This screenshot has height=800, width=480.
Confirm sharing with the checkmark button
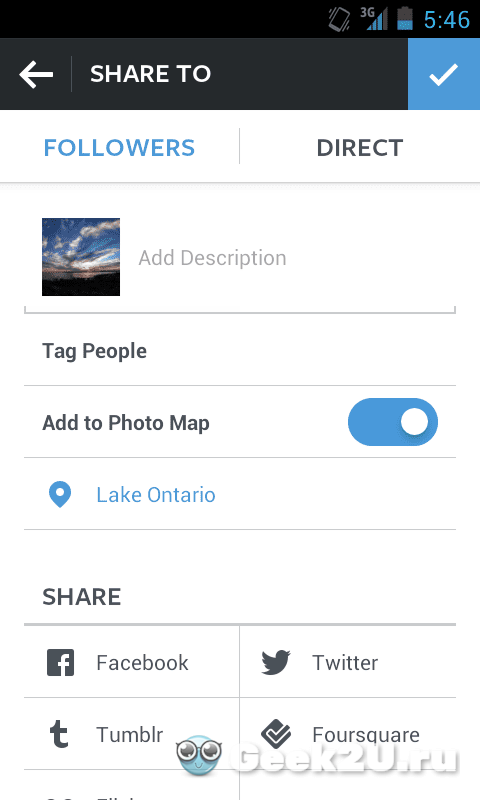[x=444, y=74]
